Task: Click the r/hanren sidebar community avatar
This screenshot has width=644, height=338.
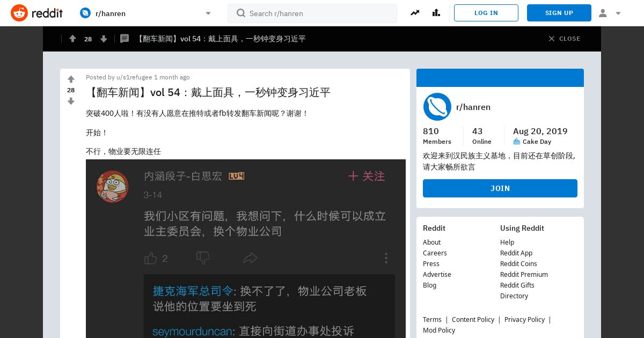Action: click(437, 107)
